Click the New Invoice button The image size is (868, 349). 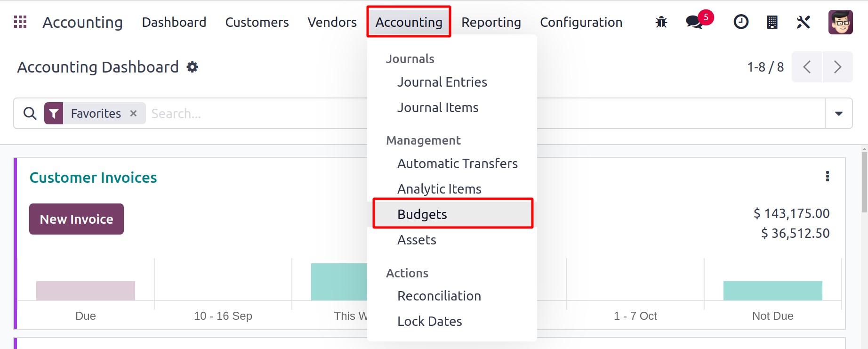(x=76, y=219)
